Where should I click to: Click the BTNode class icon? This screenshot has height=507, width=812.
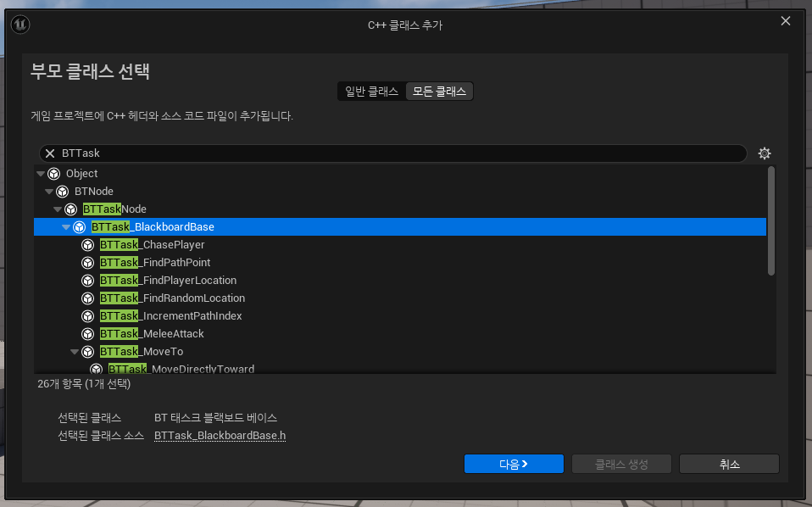(62, 192)
